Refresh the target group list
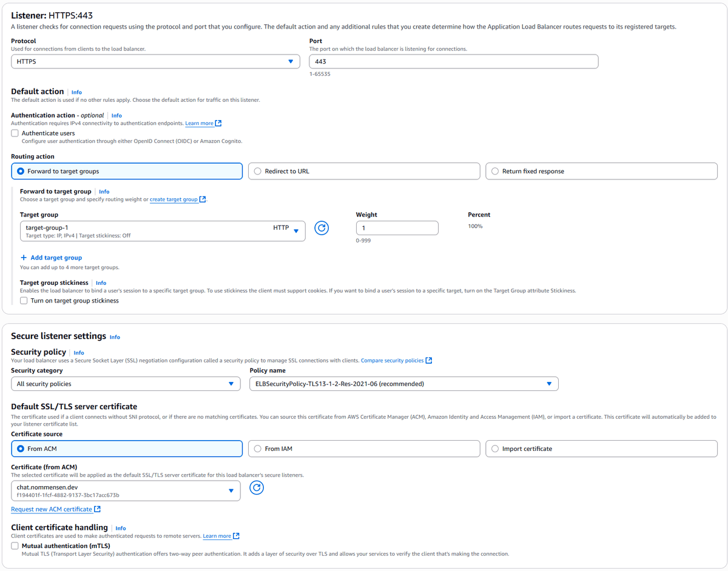This screenshot has height=571, width=728. pyautogui.click(x=322, y=228)
